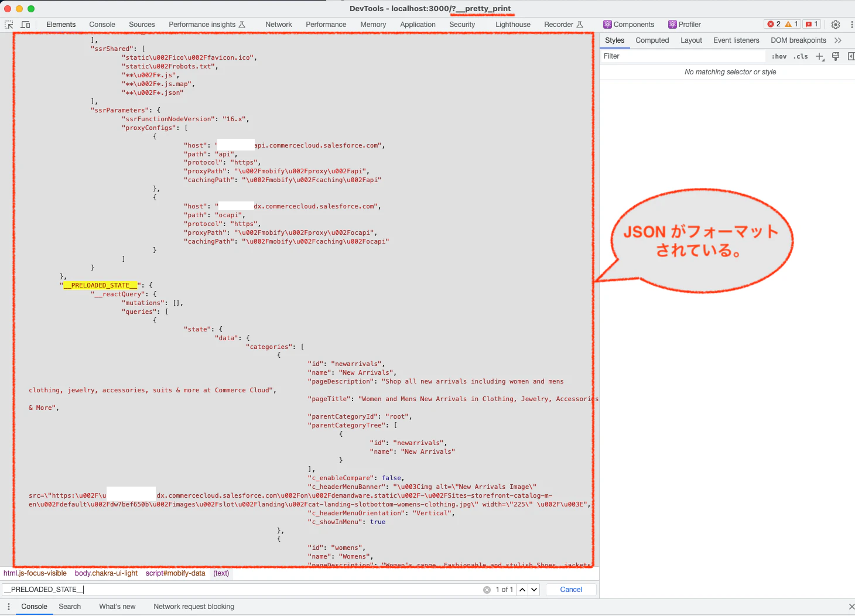
Task: Click the "c_headerMenuOrientation" key text
Action: pyautogui.click(x=356, y=513)
